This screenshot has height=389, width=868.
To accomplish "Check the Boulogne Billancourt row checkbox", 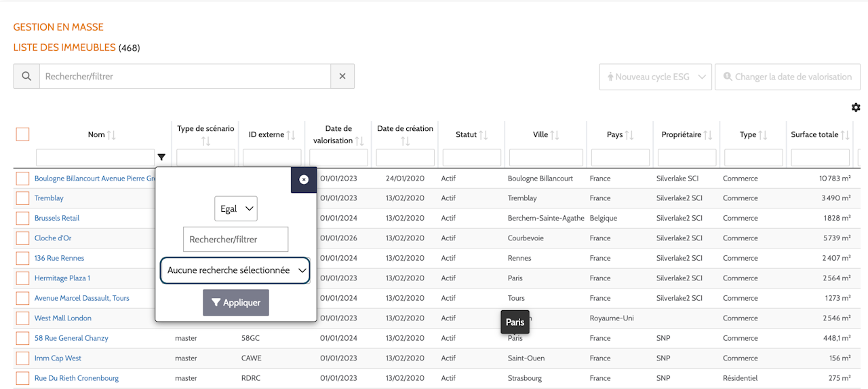I will click(22, 179).
